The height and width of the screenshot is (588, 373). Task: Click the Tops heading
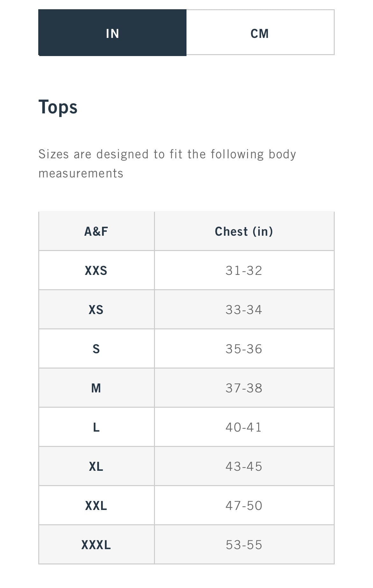pyautogui.click(x=58, y=107)
